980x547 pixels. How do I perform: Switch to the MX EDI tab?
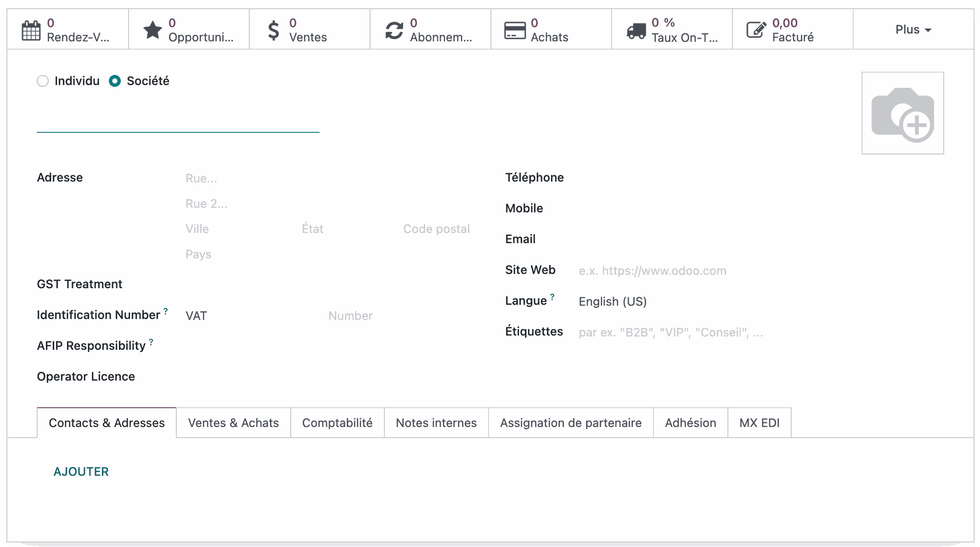click(x=759, y=422)
